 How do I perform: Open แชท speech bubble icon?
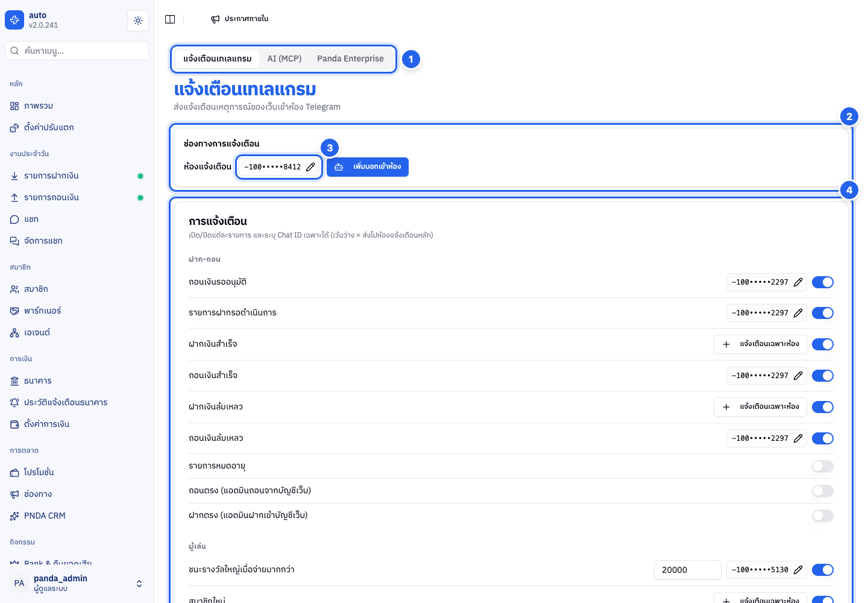coord(14,219)
